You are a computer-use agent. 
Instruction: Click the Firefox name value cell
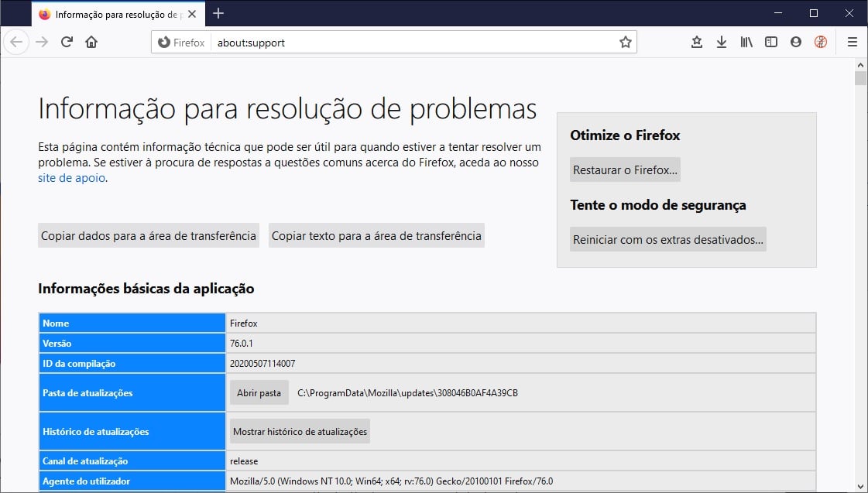[x=521, y=324]
